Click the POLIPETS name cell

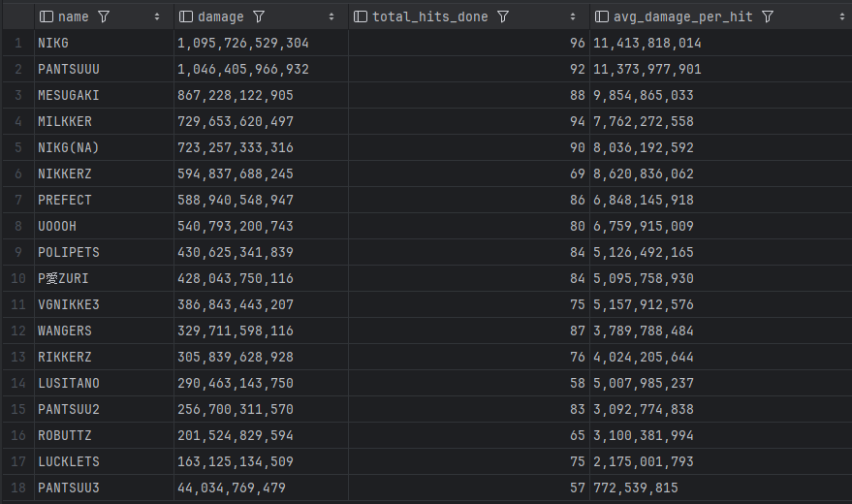104,252
